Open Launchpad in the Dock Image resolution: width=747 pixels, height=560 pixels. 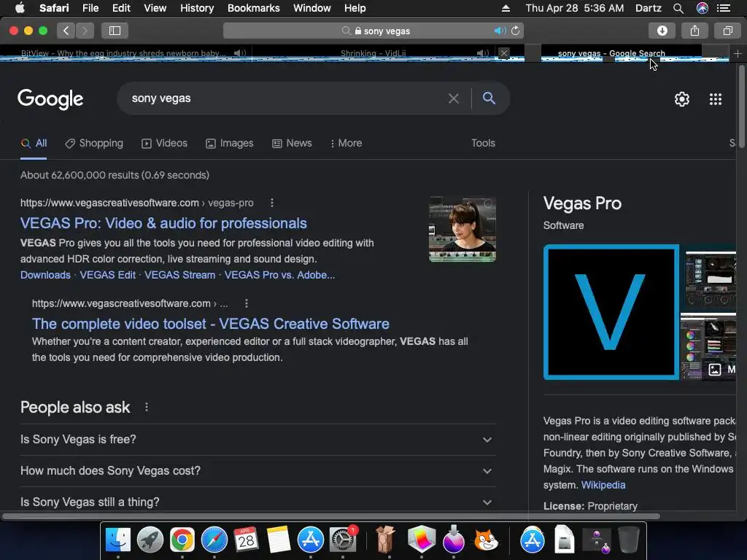click(150, 540)
